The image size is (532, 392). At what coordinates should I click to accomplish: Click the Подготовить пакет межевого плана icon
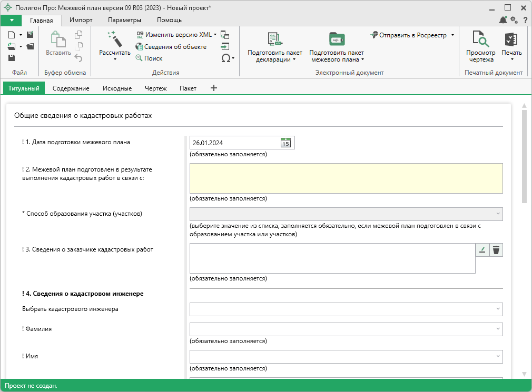click(x=336, y=39)
